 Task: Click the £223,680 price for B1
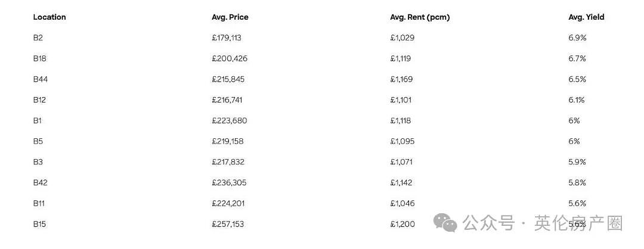coord(230,120)
